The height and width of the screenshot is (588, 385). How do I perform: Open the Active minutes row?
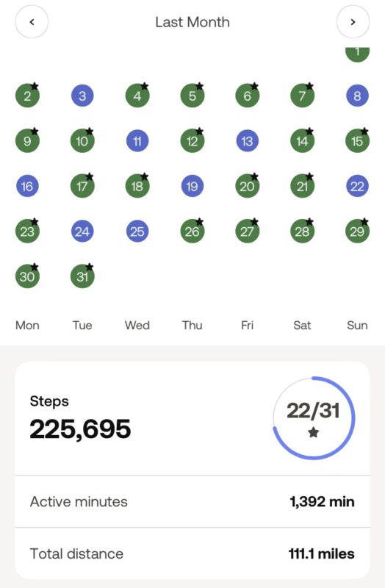pyautogui.click(x=192, y=501)
